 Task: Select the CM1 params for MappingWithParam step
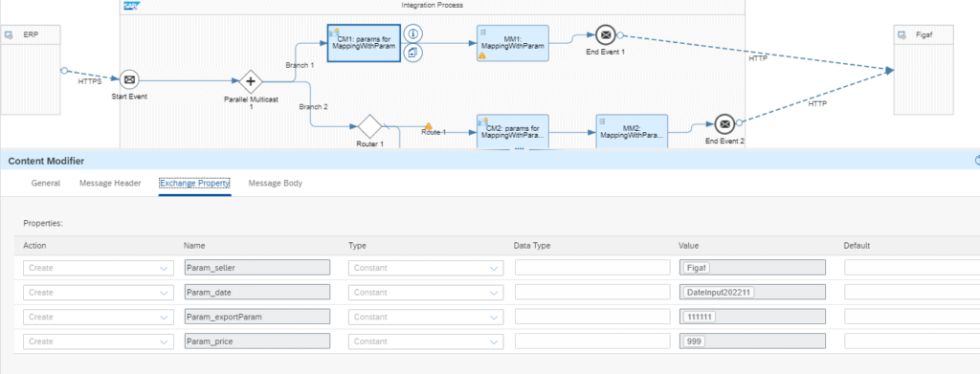click(x=364, y=43)
